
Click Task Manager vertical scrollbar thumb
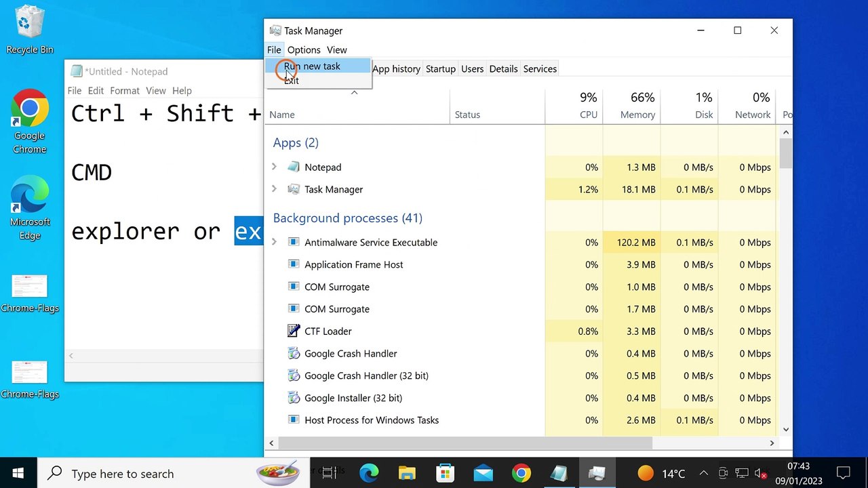[x=786, y=153]
